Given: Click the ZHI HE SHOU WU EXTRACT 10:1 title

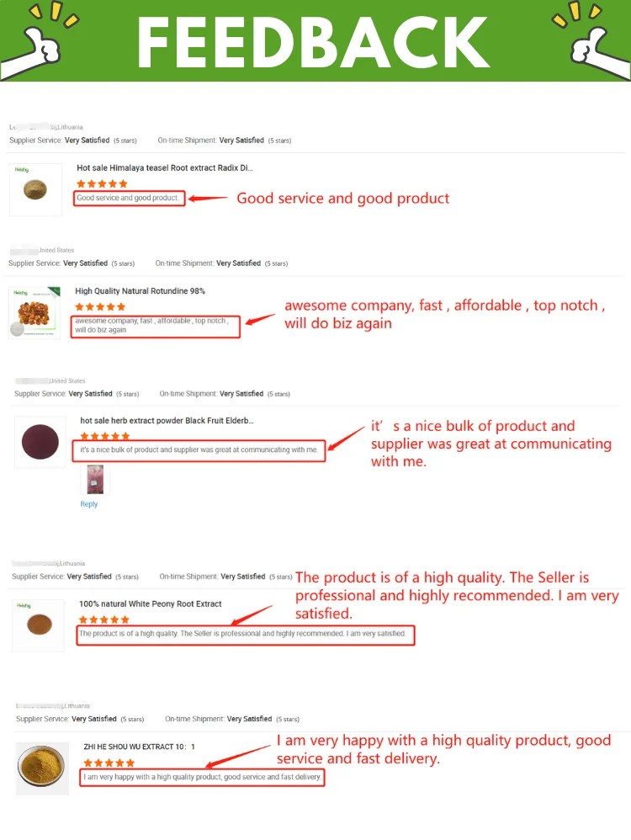Looking at the screenshot, I should tap(139, 747).
